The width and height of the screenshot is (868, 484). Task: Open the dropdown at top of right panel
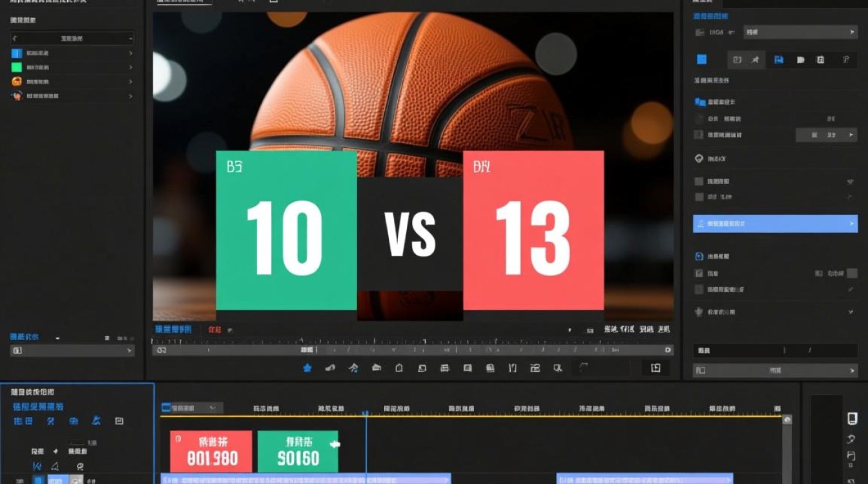[800, 32]
